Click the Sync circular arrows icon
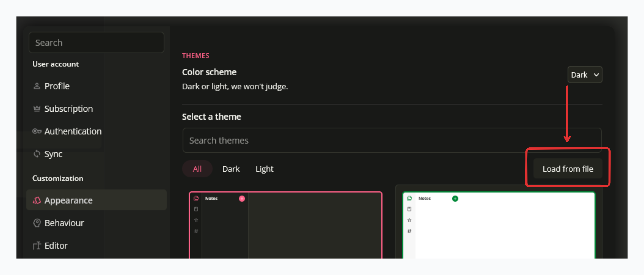Viewport: 644px width, 275px height. click(37, 154)
